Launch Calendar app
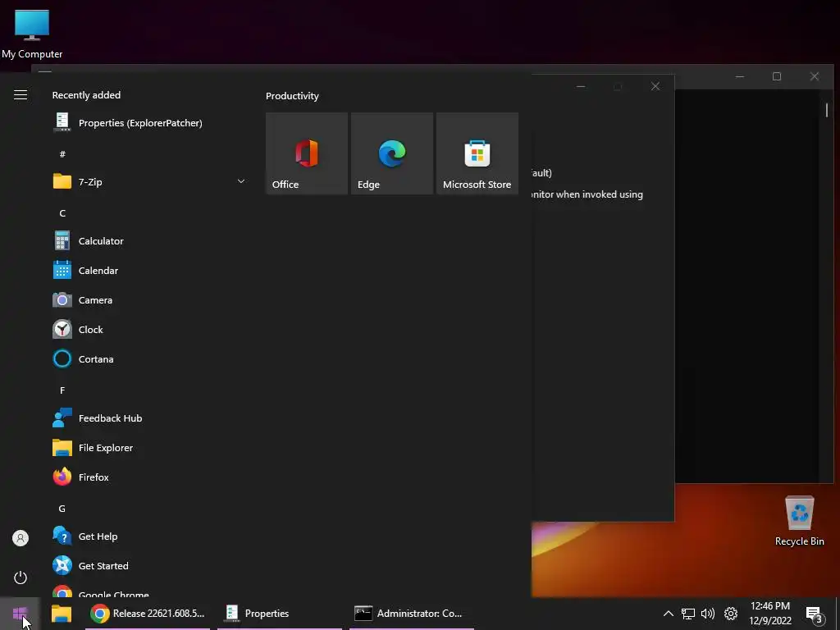 148,270
